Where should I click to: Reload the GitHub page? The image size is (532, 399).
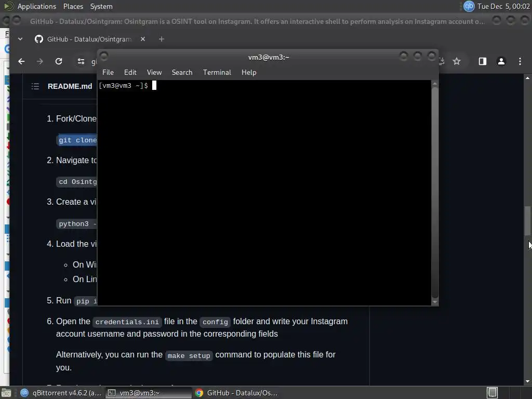coord(59,61)
